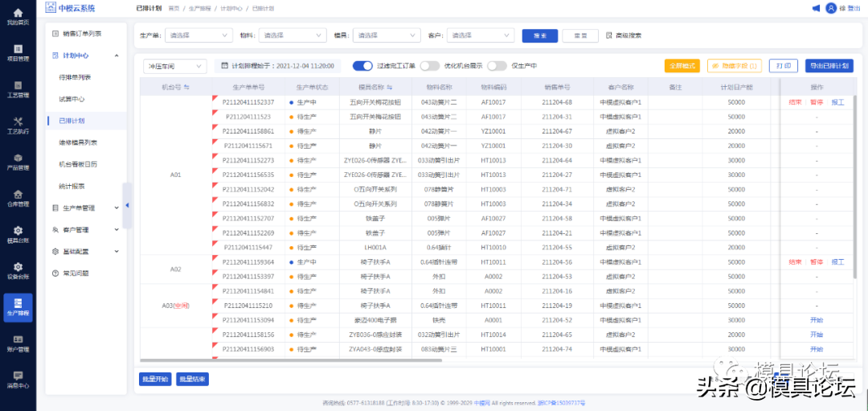This screenshot has width=868, height=411.
Task: Open the 模具 dropdown
Action: tap(387, 35)
